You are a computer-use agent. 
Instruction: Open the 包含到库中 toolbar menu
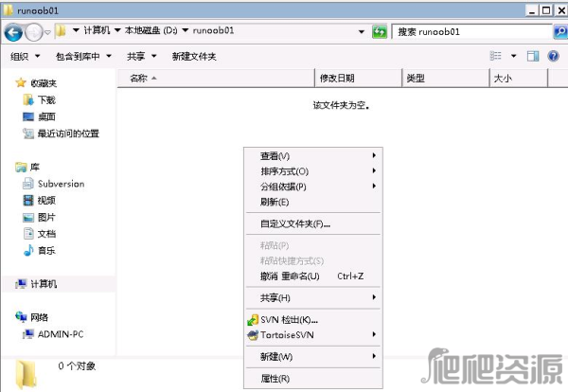tap(83, 56)
